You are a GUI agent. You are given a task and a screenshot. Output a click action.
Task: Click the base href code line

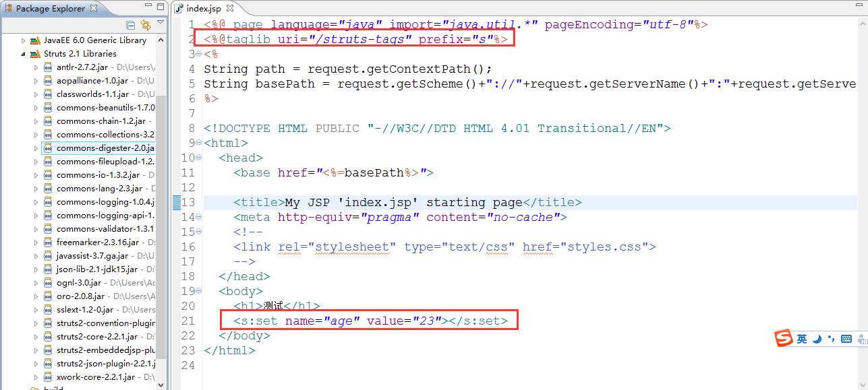[x=333, y=172]
